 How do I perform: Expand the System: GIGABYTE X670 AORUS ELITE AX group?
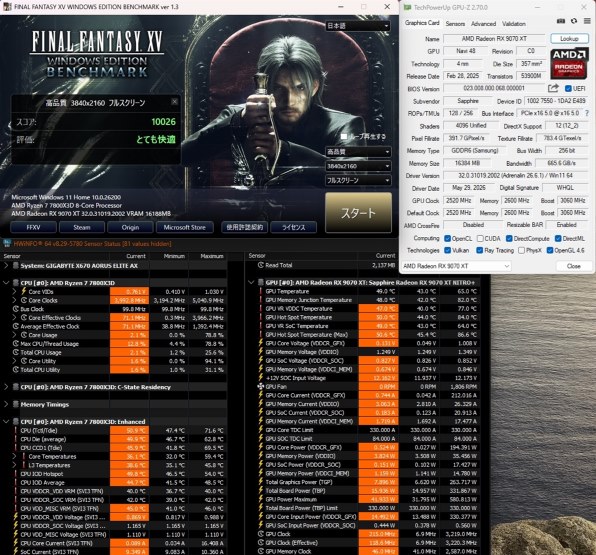6,265
